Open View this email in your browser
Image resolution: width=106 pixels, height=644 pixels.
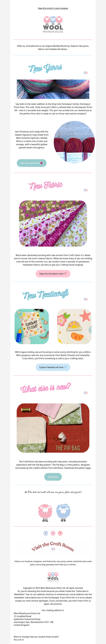pyautogui.click(x=53, y=8)
